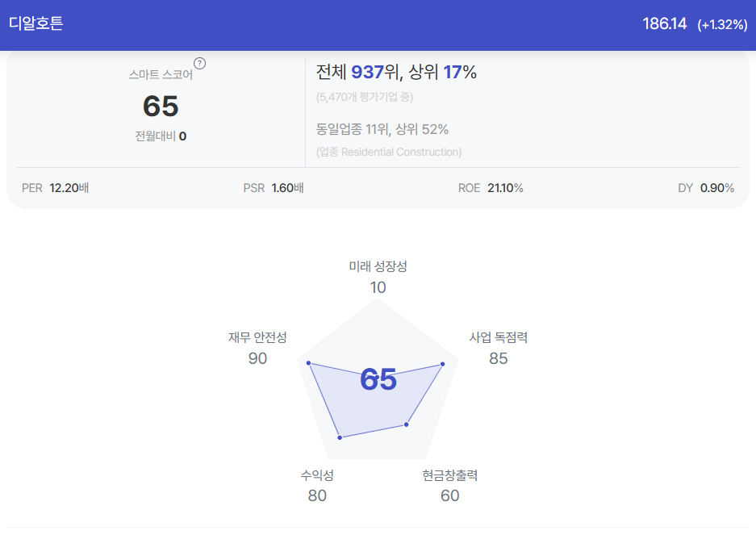Click the 미래 성장성 label on radar chart
Screen dimensions: 756x535
tap(378, 266)
